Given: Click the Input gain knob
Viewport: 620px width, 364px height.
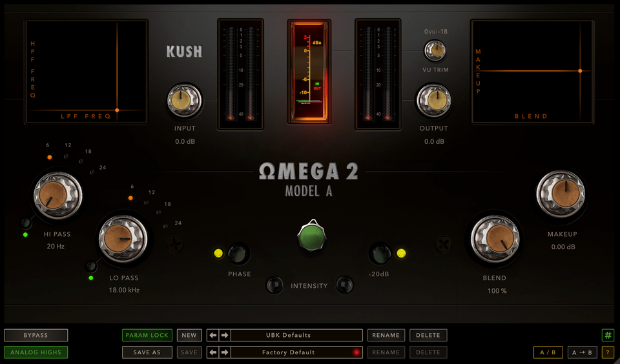Looking at the screenshot, I should pos(184,101).
